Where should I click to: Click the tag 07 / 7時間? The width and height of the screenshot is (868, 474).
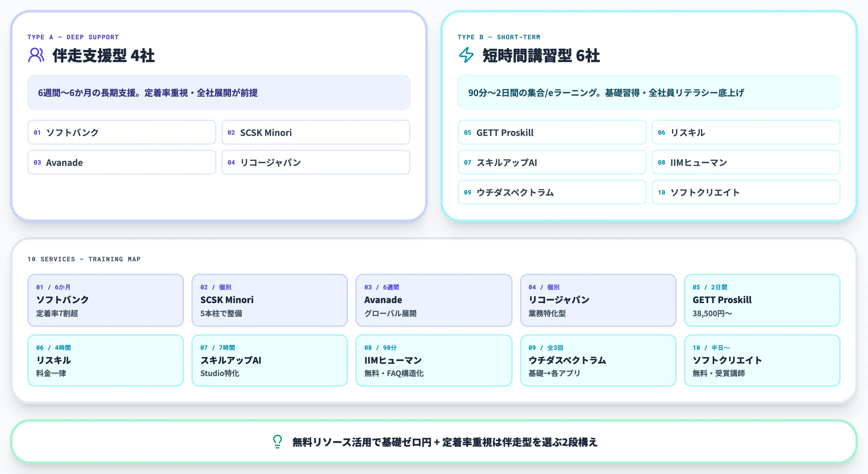[x=217, y=348]
